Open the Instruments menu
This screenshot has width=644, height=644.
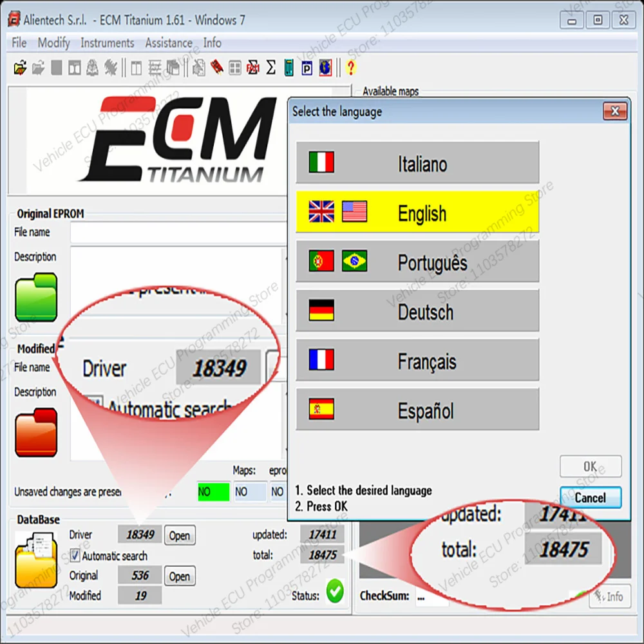tap(107, 43)
